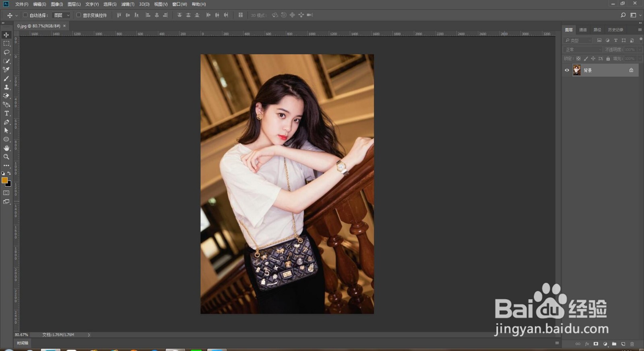644x351 pixels.
Task: Select the Zoom magnifier tool
Action: [6, 157]
